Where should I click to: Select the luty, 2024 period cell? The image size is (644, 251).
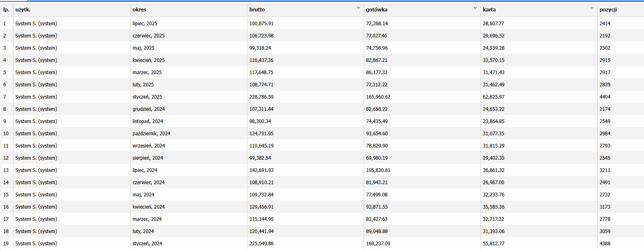(x=143, y=231)
